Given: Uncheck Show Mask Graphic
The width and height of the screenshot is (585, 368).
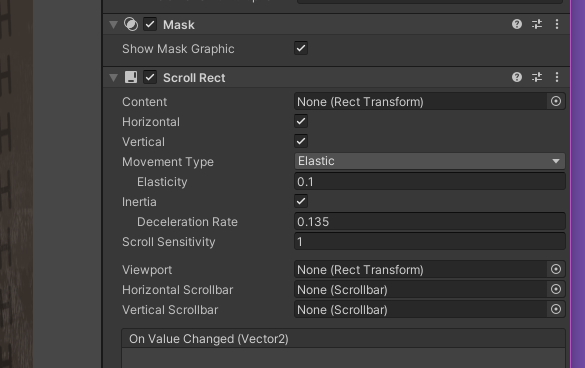Looking at the screenshot, I should point(301,48).
